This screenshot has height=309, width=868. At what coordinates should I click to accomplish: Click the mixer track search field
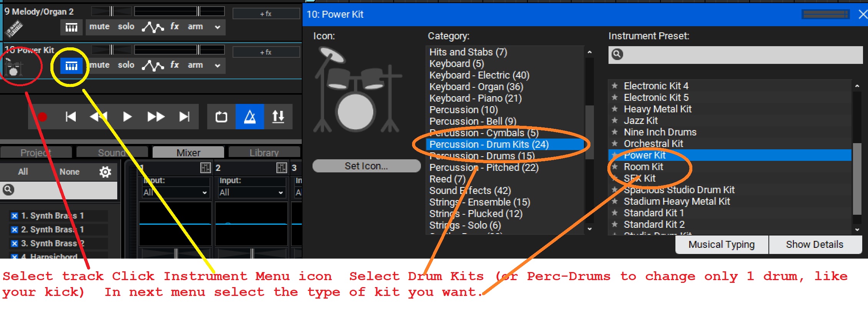(x=59, y=190)
